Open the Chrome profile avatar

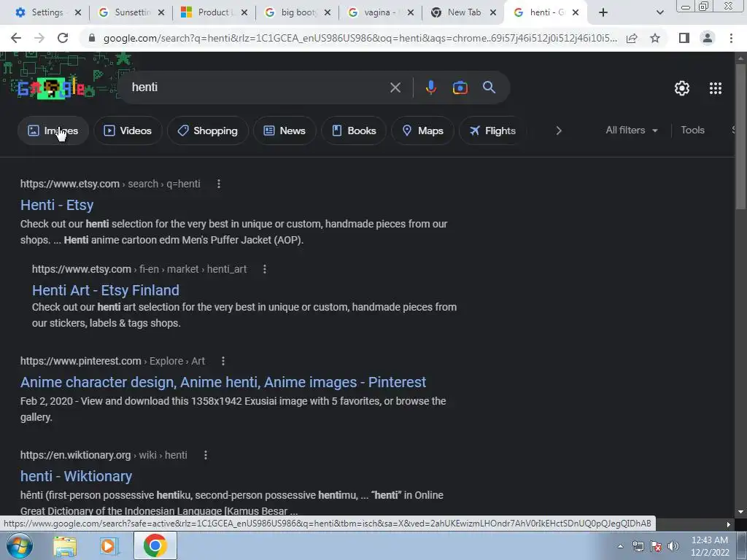[708, 38]
